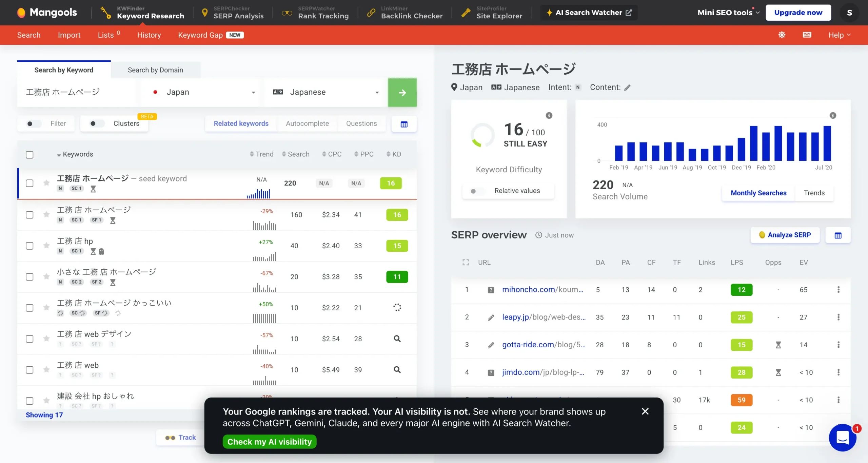Open the mihoncho.com result link

[542, 290]
